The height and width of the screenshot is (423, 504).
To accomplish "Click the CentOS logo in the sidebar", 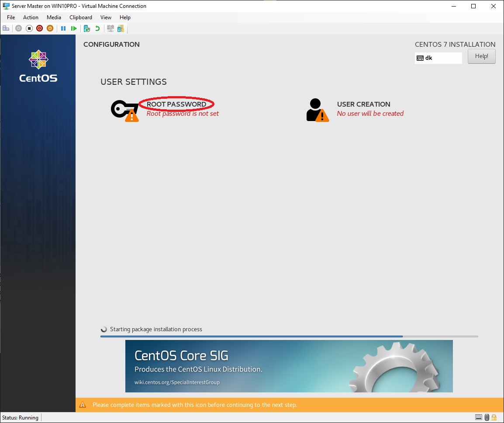I will 38,66.
